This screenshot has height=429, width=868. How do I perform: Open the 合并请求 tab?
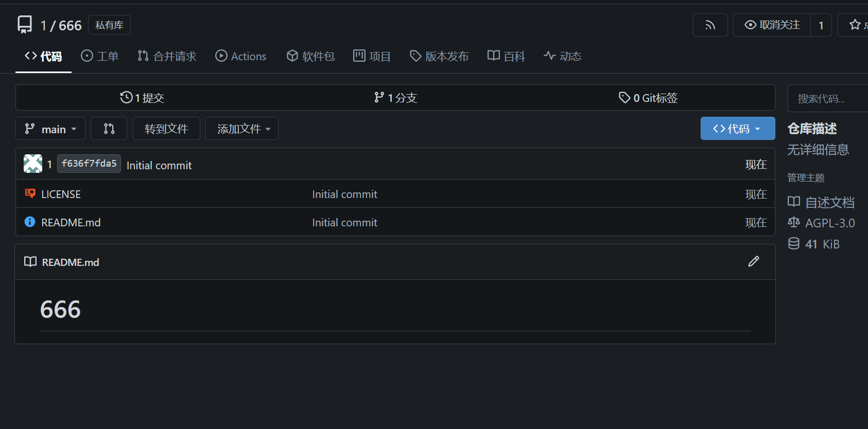click(167, 56)
